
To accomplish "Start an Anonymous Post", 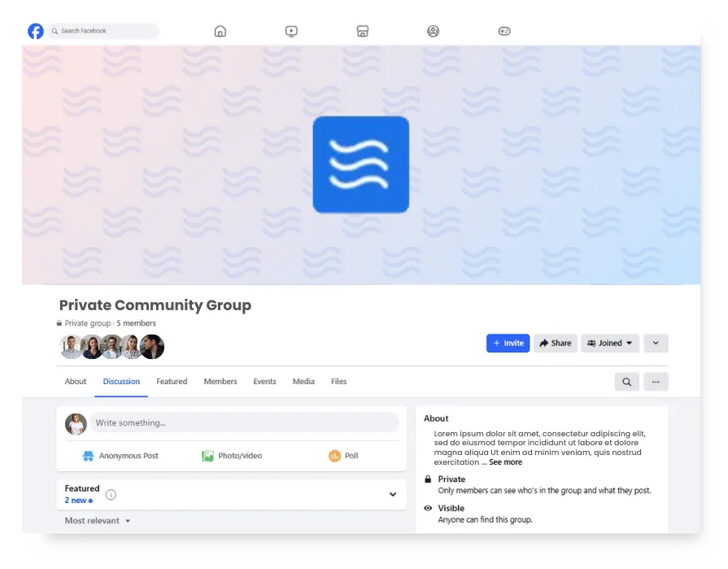I will (x=120, y=456).
